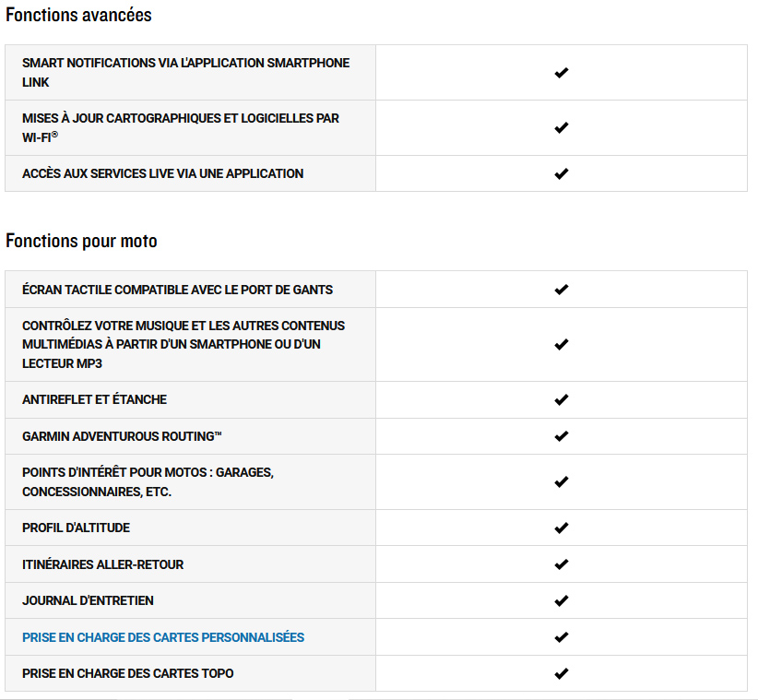Click checkmark for Live services access
This screenshot has height=700, width=758.
(x=562, y=173)
